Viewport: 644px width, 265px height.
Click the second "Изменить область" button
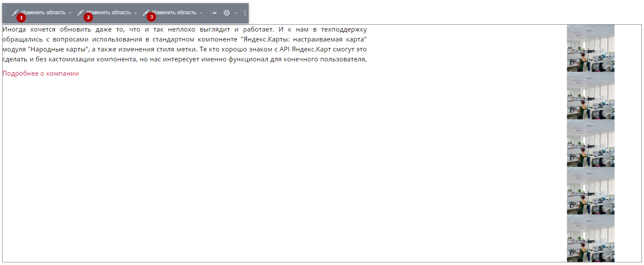pyautogui.click(x=104, y=13)
